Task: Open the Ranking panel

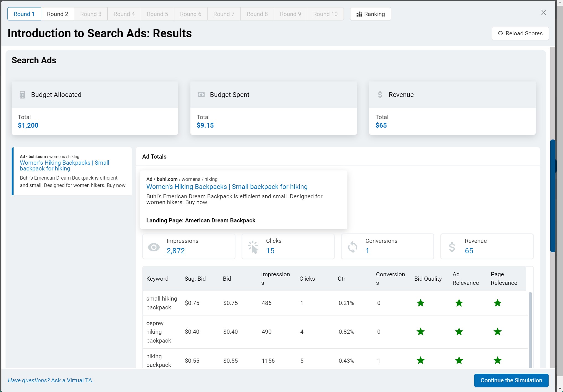Action: (370, 14)
